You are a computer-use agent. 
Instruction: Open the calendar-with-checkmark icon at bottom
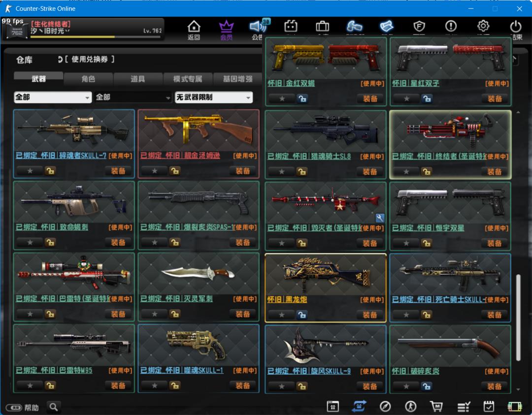489,406
